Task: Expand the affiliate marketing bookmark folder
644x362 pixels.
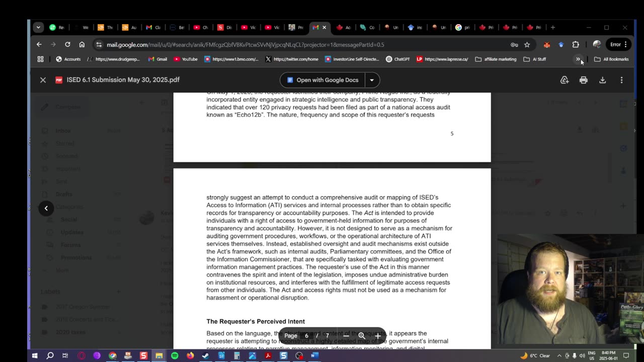Action: coord(496,59)
